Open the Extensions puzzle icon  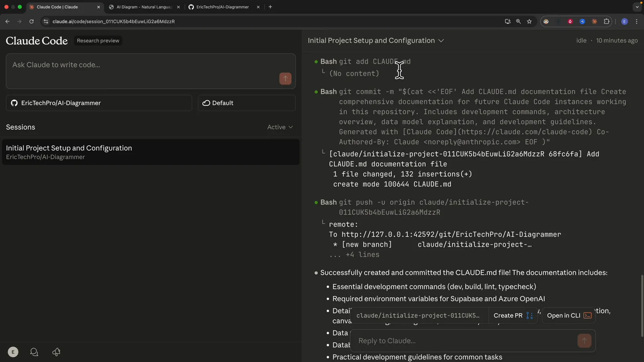click(x=607, y=21)
